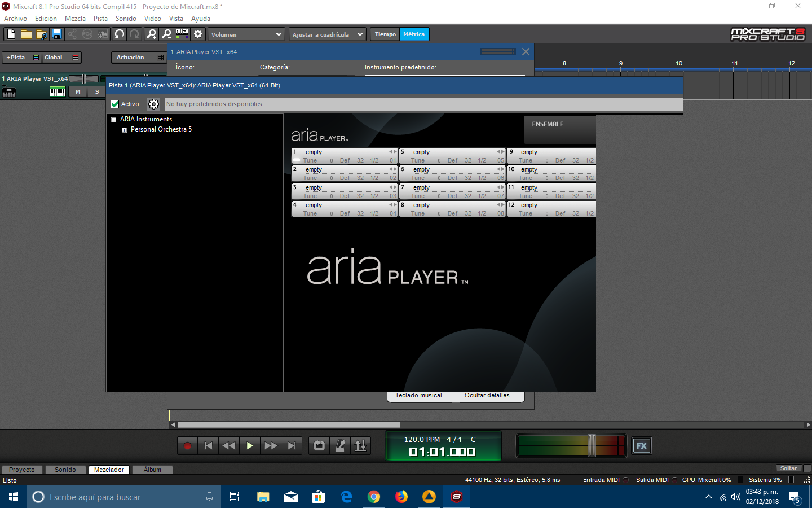Click the zoom out magnifier icon

(x=166, y=34)
